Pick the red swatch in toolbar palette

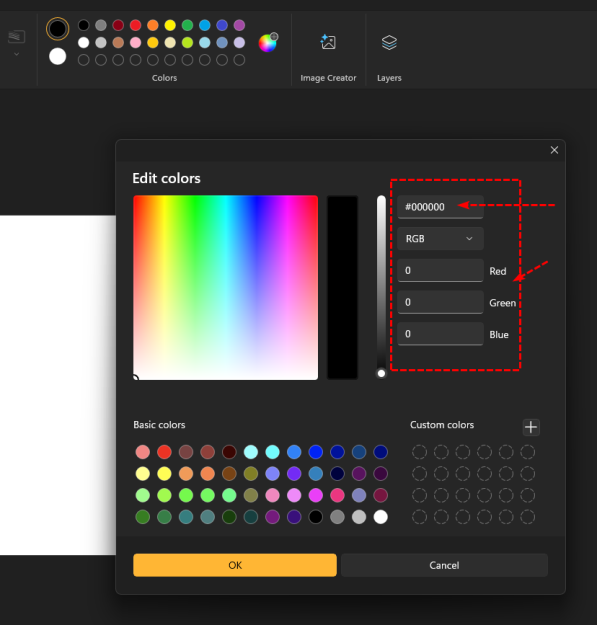pos(136,25)
